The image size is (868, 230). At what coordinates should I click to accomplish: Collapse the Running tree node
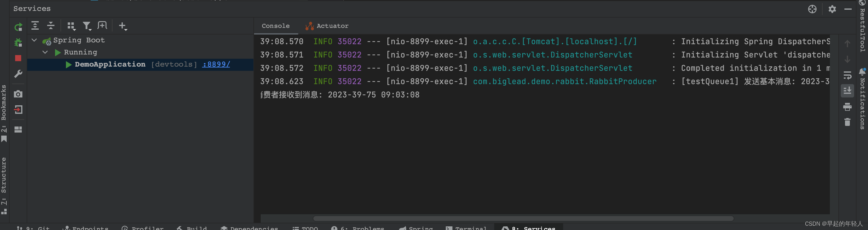pyautogui.click(x=45, y=52)
